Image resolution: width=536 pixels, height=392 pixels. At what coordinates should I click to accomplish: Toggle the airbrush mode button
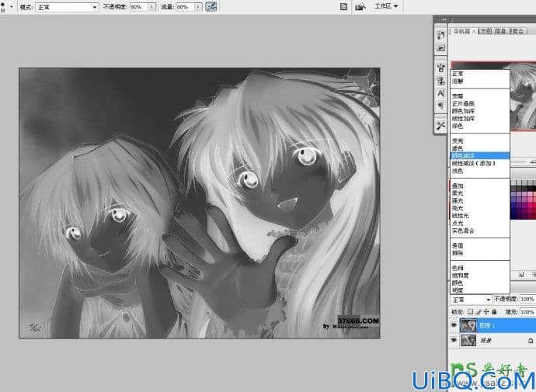pos(211,6)
